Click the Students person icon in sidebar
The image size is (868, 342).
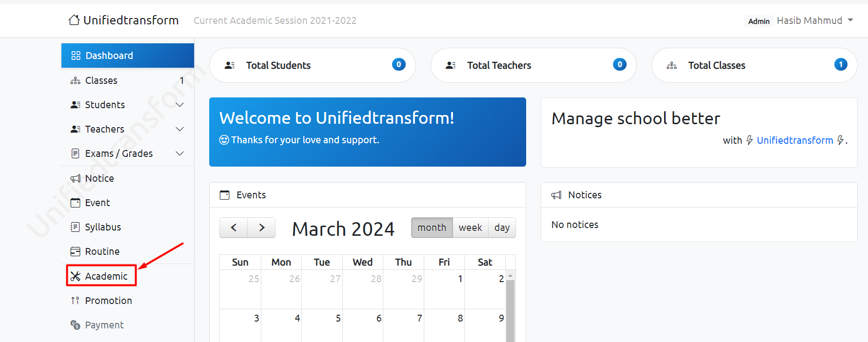tap(76, 105)
